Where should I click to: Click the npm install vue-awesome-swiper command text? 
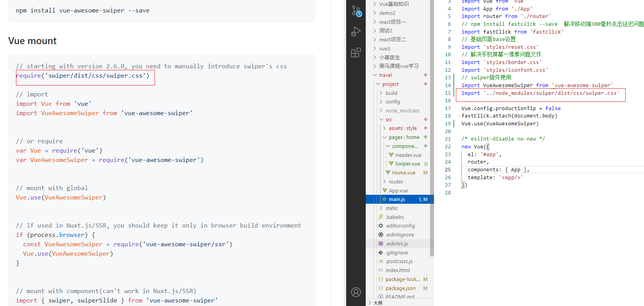[83, 11]
